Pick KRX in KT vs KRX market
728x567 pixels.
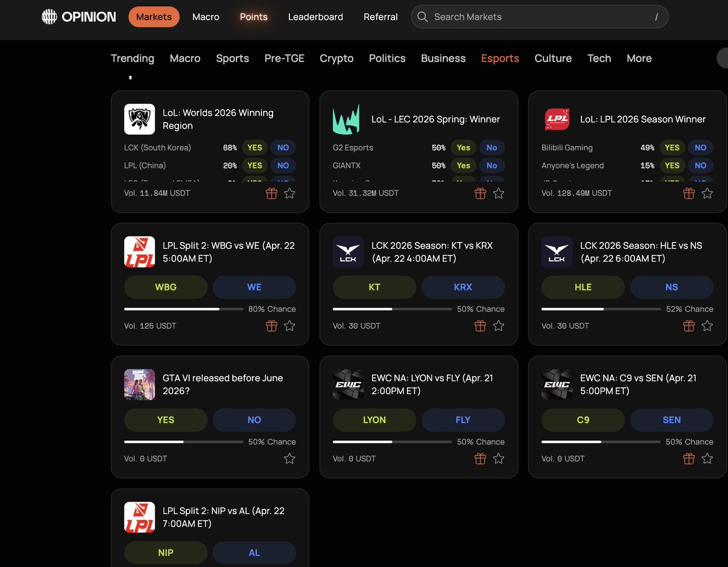(x=463, y=287)
